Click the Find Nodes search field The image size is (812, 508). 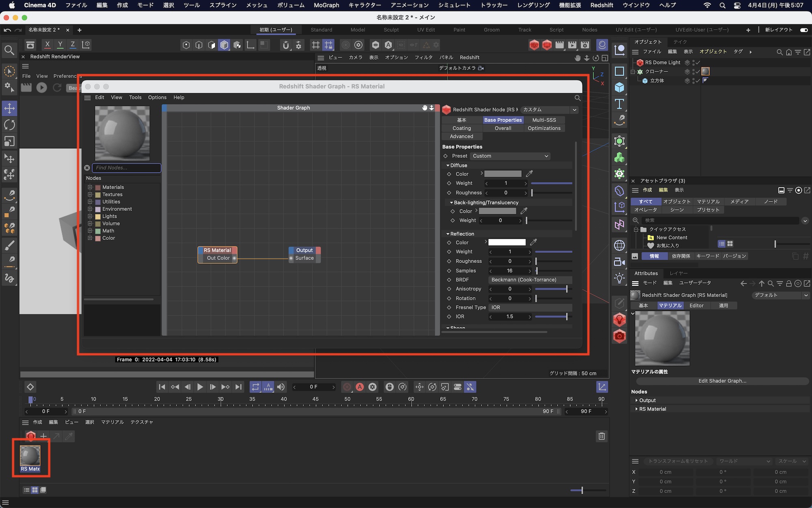(x=126, y=167)
